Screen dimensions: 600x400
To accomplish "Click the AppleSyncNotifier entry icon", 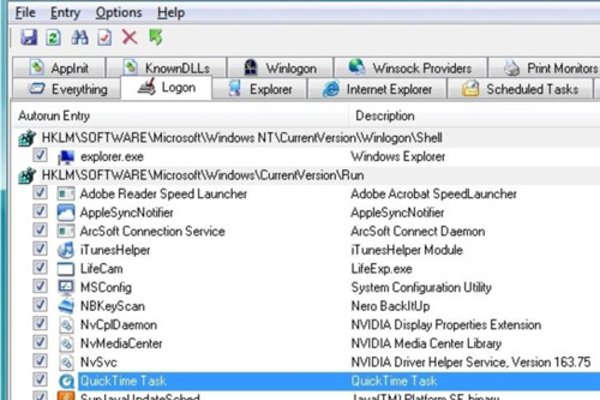I will (66, 212).
